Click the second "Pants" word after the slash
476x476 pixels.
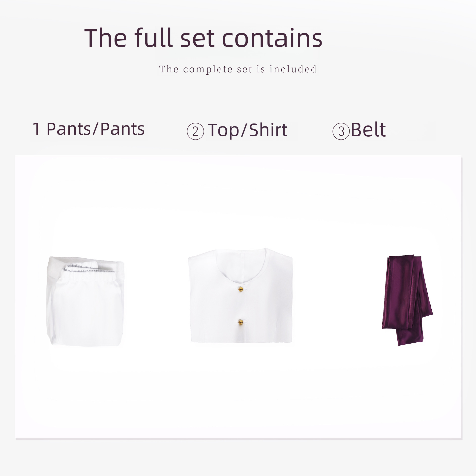pos(122,129)
